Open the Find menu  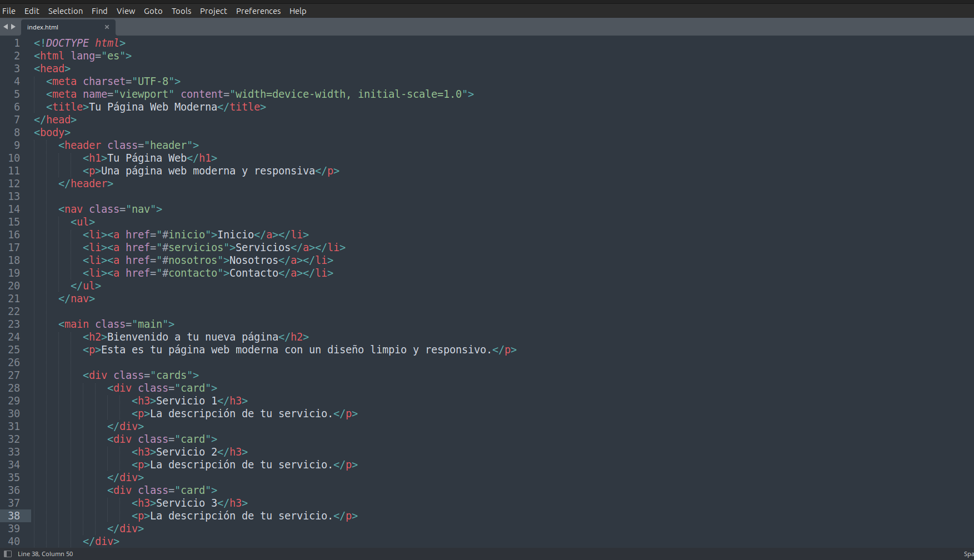(99, 11)
